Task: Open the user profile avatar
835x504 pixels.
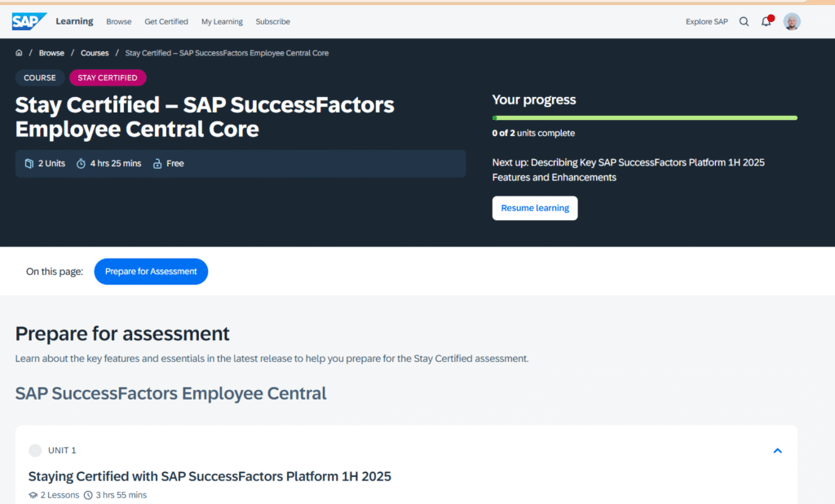Action: pyautogui.click(x=792, y=21)
